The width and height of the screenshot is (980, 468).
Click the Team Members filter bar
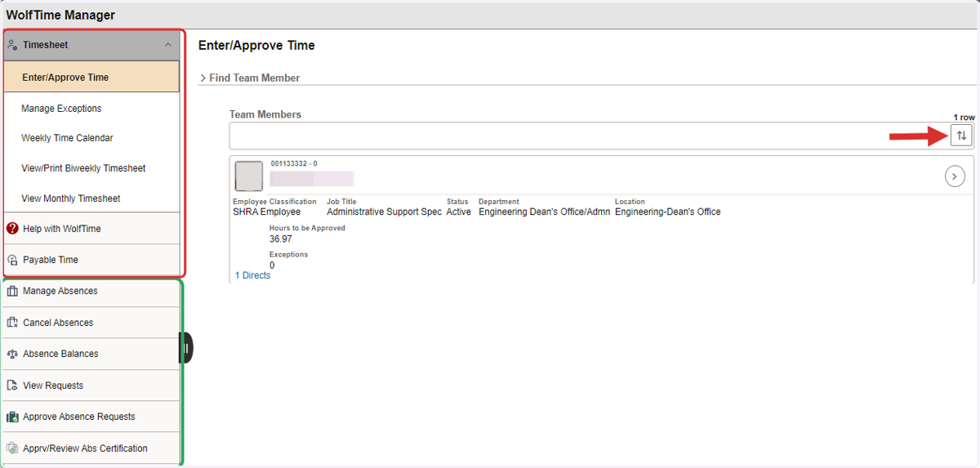590,136
